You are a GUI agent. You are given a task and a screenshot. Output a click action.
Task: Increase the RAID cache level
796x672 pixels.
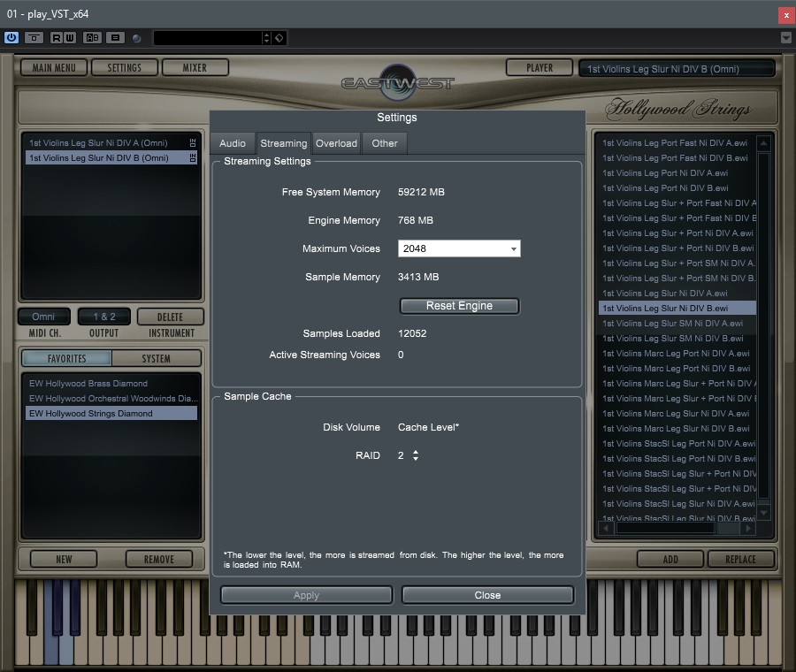click(416, 452)
